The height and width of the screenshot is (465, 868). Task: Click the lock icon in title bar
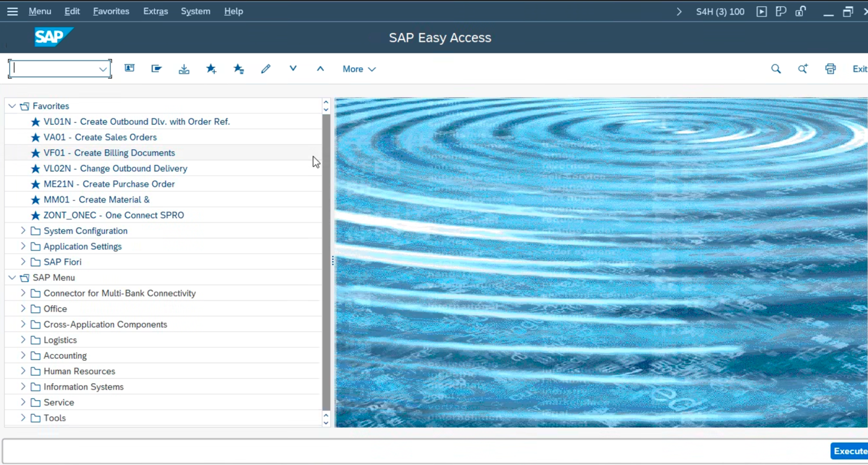click(x=801, y=11)
